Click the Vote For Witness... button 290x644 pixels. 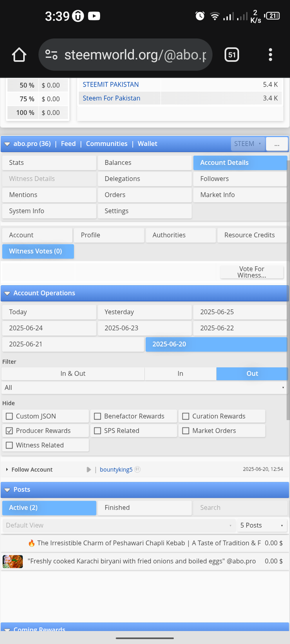click(x=251, y=272)
